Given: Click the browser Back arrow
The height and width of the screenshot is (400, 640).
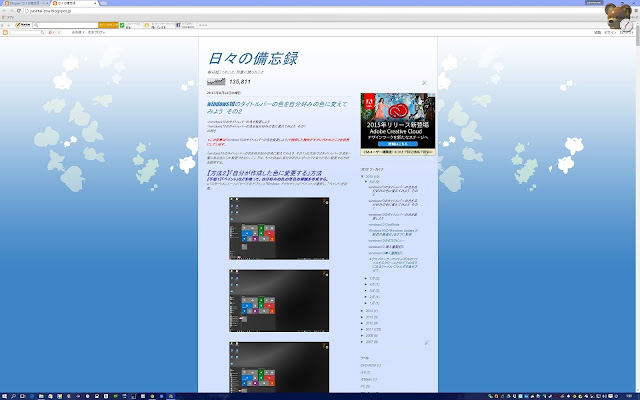Looking at the screenshot, I should 4,11.
